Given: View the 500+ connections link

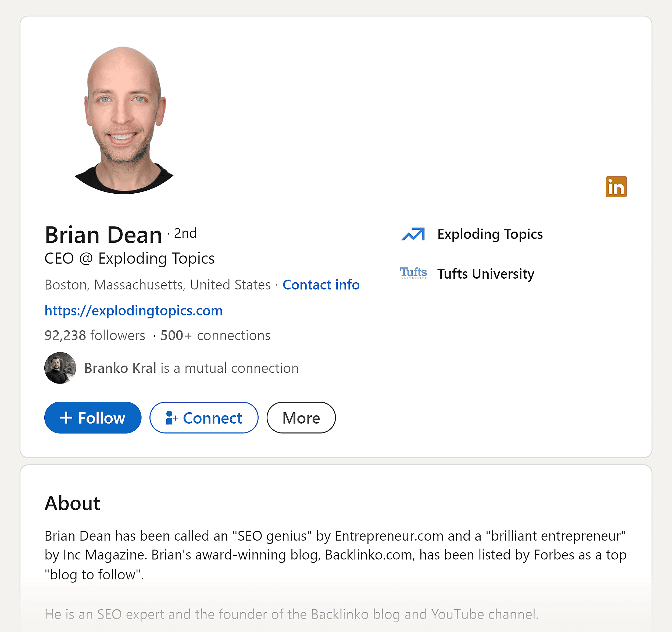Looking at the screenshot, I should [215, 335].
